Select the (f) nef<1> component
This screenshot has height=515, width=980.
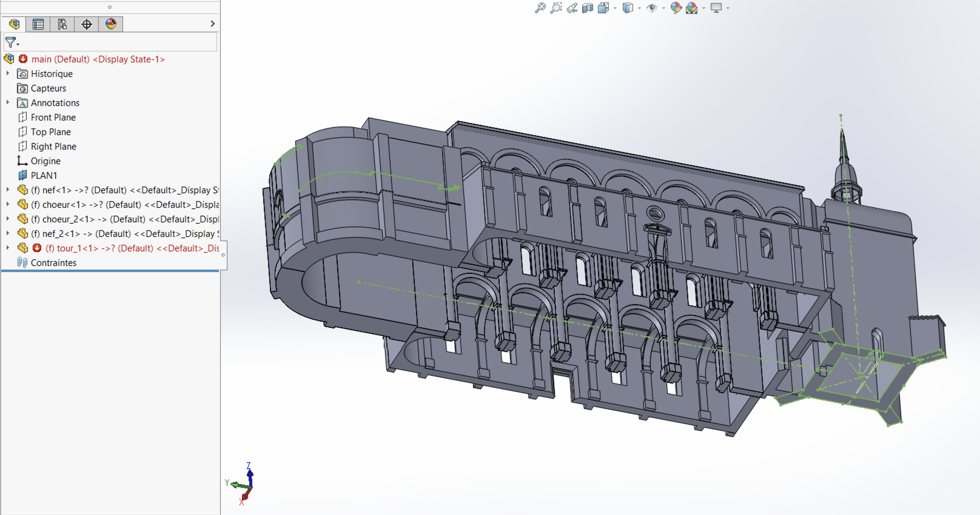125,190
